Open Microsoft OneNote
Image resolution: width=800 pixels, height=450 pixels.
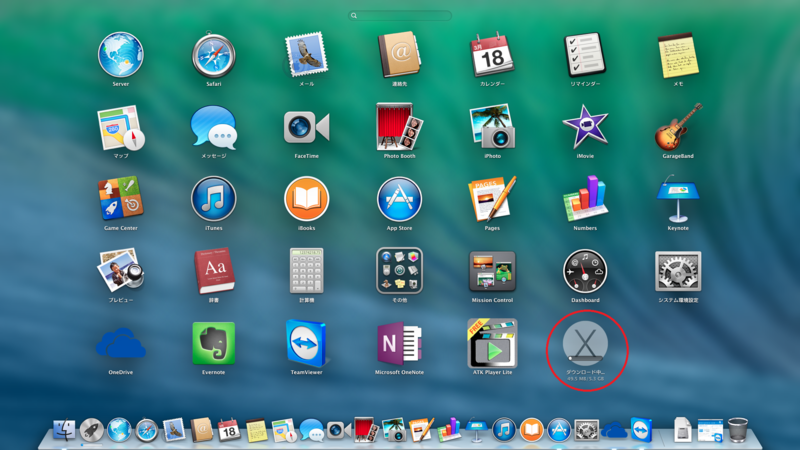(x=399, y=343)
